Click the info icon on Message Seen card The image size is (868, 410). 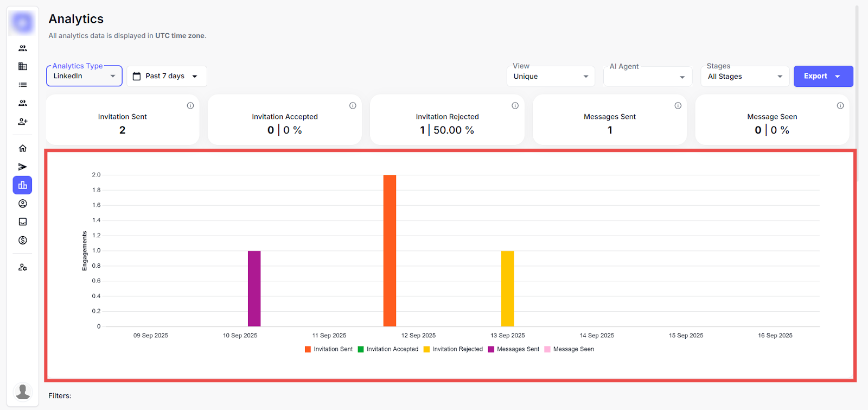(x=840, y=106)
